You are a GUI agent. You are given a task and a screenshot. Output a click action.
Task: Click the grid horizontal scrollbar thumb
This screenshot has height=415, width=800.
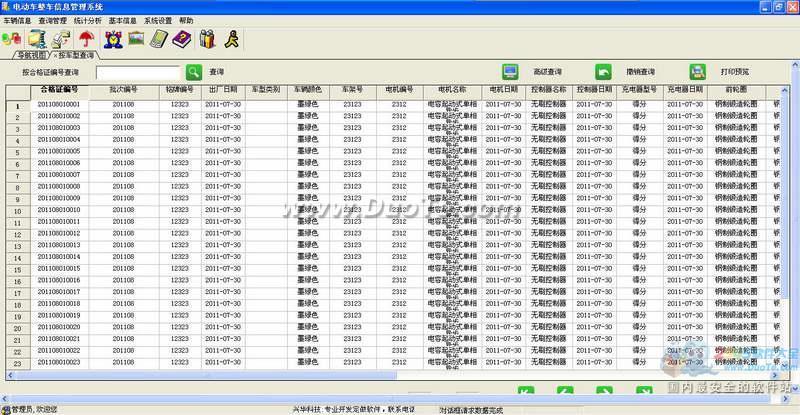[x=206, y=375]
